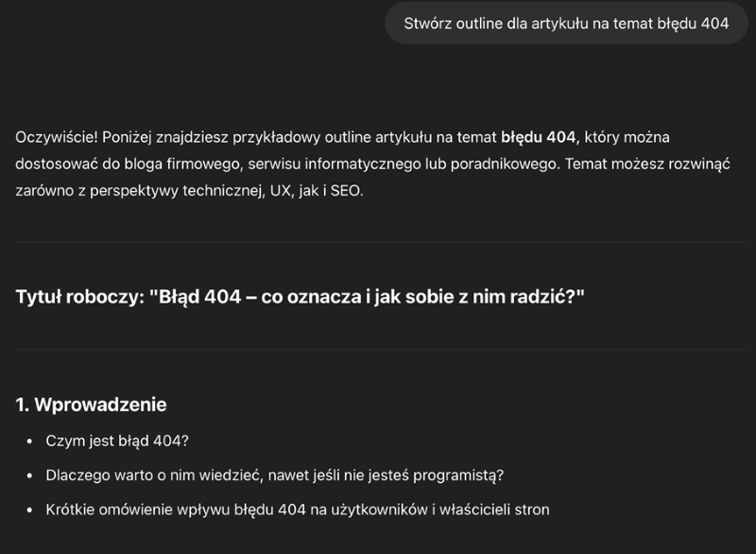756x554 pixels.
Task: Click the user message bubble about błędu 404
Action: click(566, 23)
